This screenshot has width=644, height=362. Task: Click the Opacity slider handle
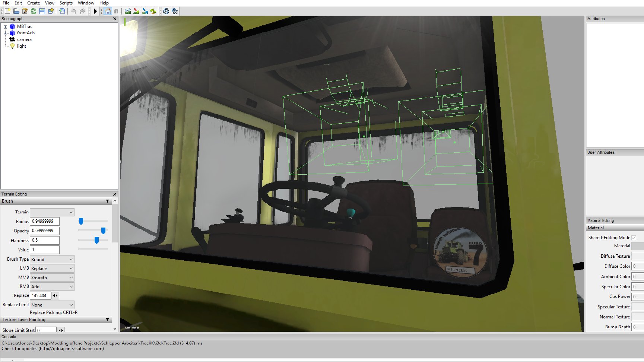[x=103, y=231]
